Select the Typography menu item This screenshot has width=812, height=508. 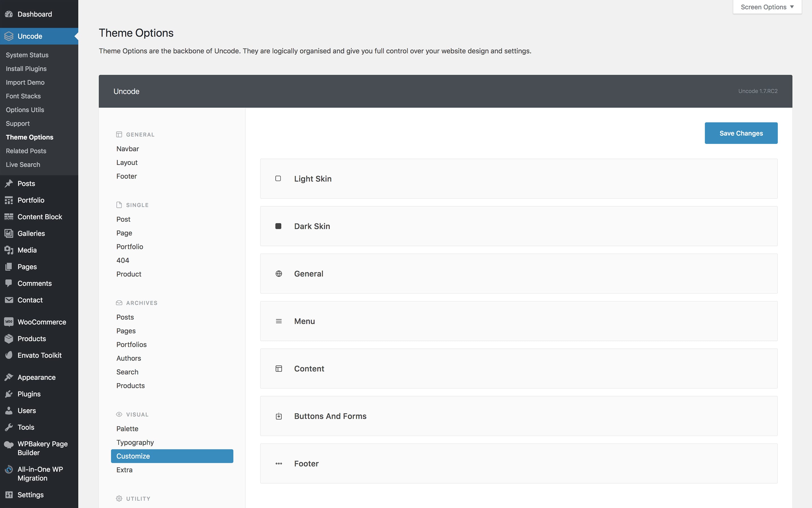pos(135,442)
